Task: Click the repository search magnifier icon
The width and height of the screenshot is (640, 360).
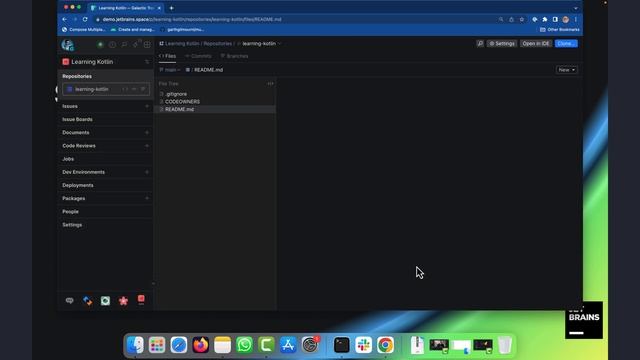Action: click(480, 43)
